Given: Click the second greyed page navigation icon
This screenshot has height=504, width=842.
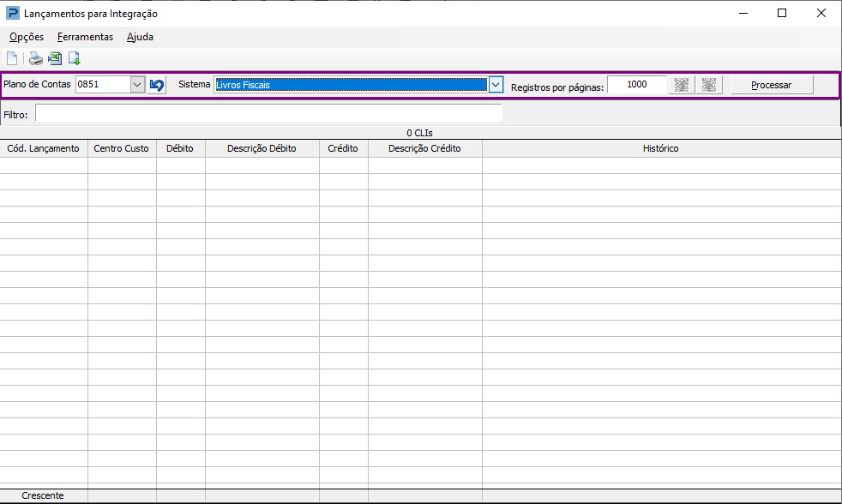Looking at the screenshot, I should (x=709, y=85).
